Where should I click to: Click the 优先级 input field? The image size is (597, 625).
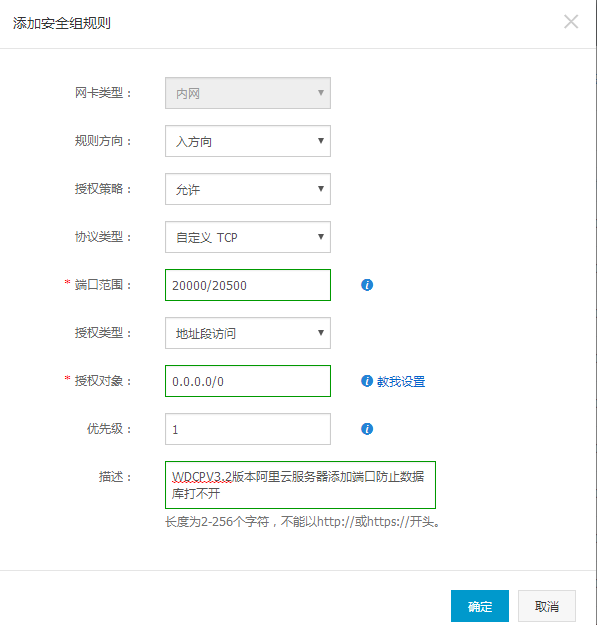click(248, 429)
